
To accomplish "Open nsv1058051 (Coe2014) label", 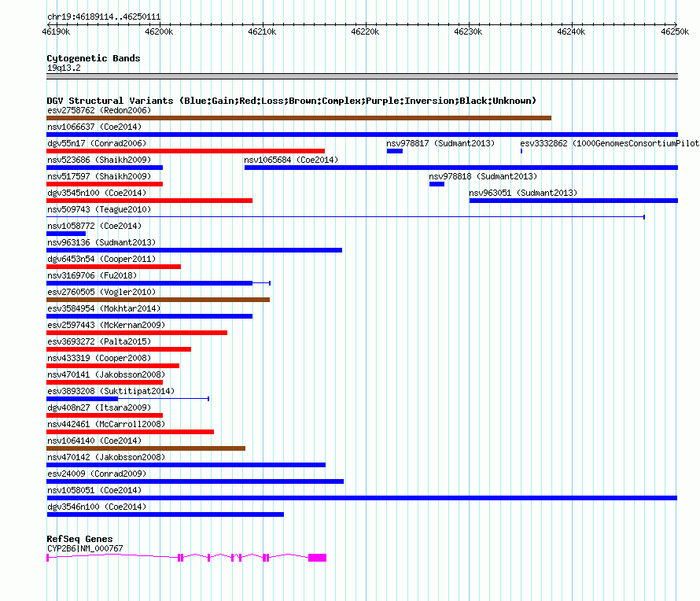I will [94, 490].
